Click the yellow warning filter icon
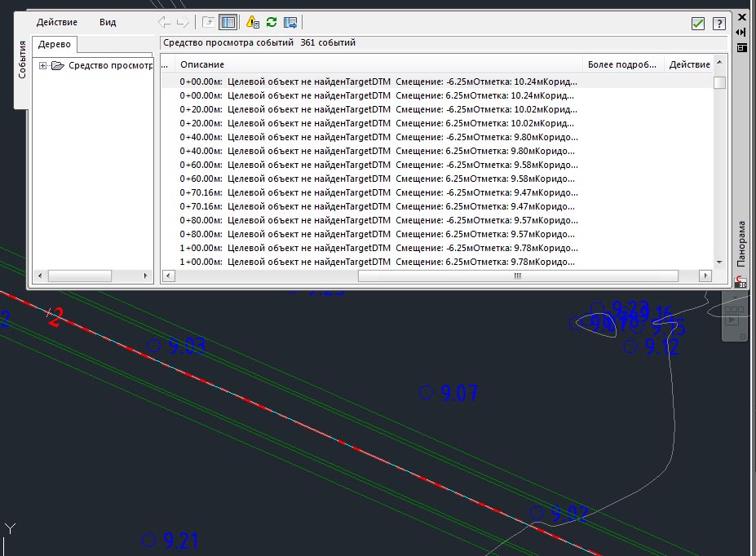The width and height of the screenshot is (756, 556). (252, 23)
